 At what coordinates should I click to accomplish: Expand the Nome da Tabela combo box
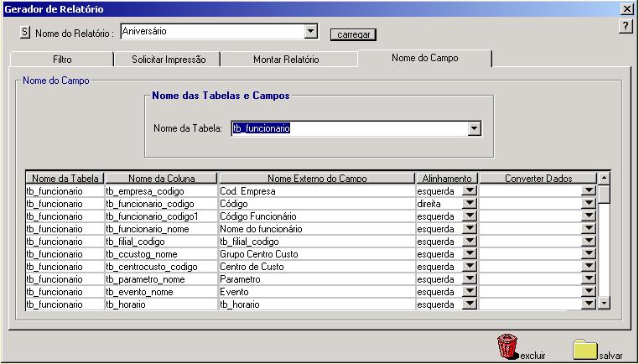474,129
